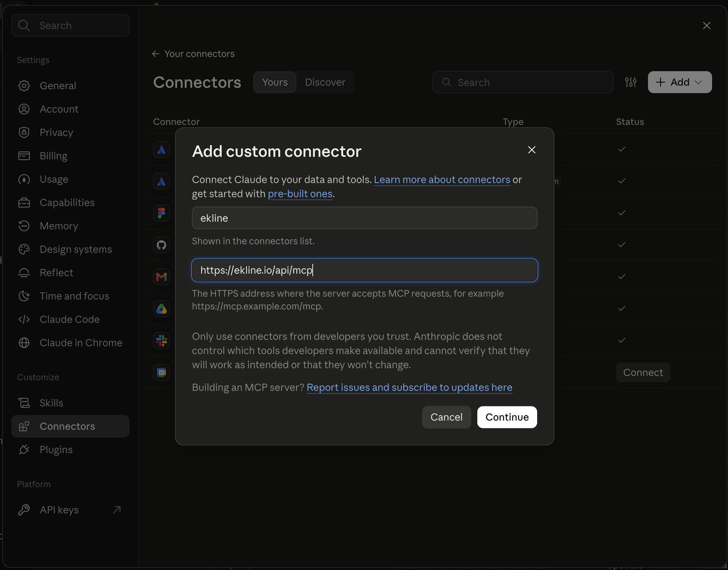Click the Memory icon in sidebar
This screenshot has width=728, height=570.
pyautogui.click(x=24, y=226)
